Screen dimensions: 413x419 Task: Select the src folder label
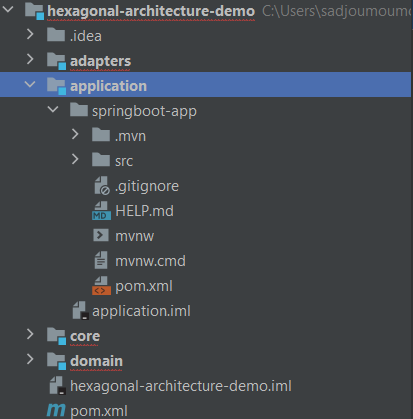pyautogui.click(x=124, y=161)
